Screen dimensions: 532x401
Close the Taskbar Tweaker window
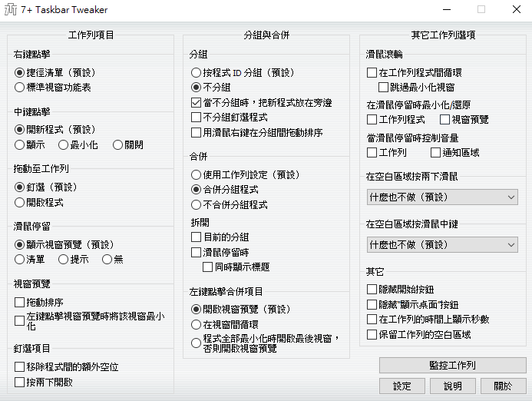click(517, 9)
